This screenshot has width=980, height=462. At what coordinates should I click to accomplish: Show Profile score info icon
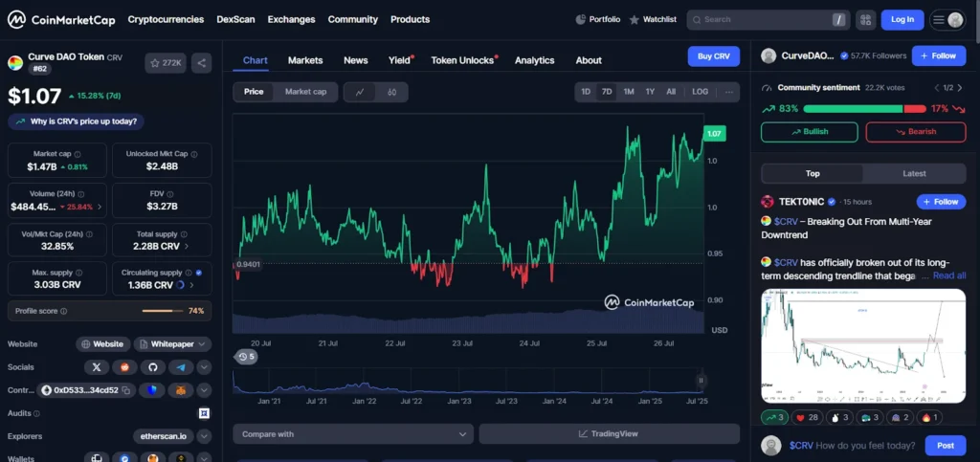click(64, 311)
